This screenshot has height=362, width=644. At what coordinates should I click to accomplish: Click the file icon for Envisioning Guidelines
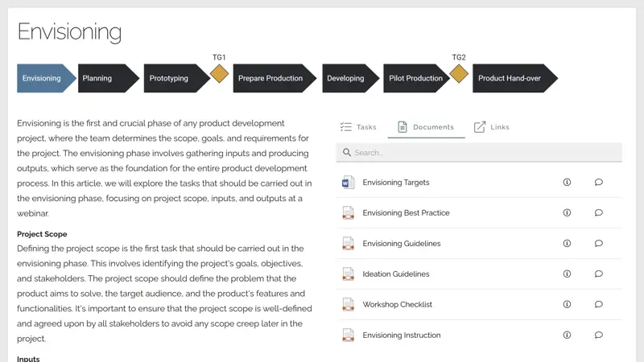click(348, 244)
